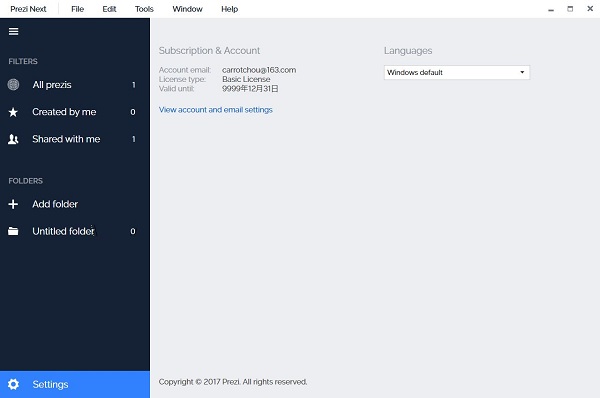Close the Prezi Next window
The image size is (600, 398).
pyautogui.click(x=590, y=8)
